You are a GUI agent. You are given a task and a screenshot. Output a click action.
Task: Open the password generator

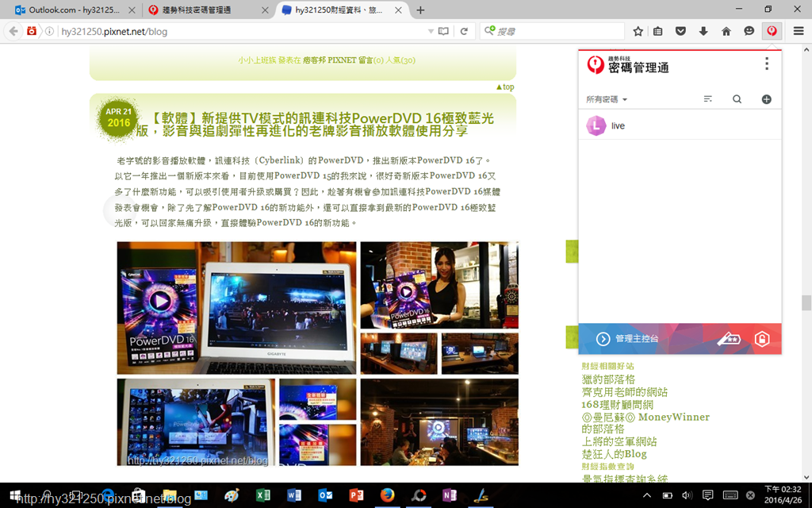pos(729,340)
